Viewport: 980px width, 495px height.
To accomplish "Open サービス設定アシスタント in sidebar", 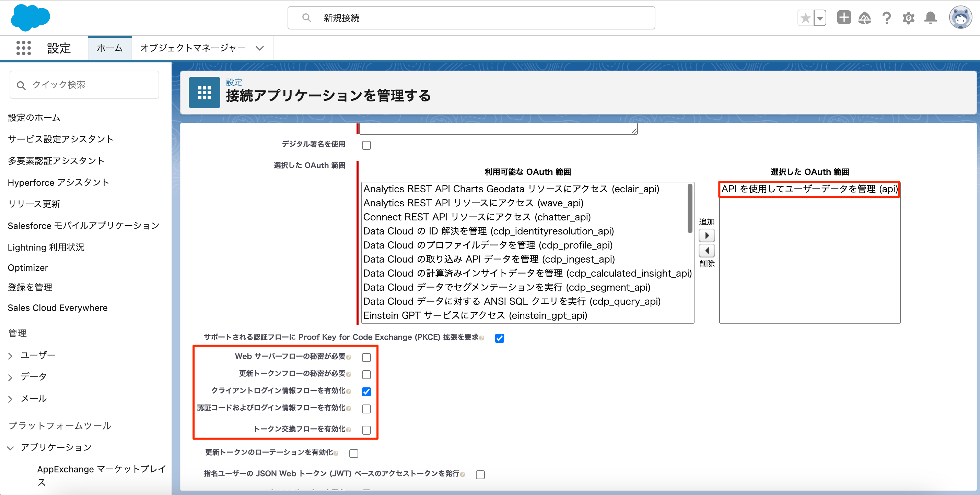I will point(61,139).
